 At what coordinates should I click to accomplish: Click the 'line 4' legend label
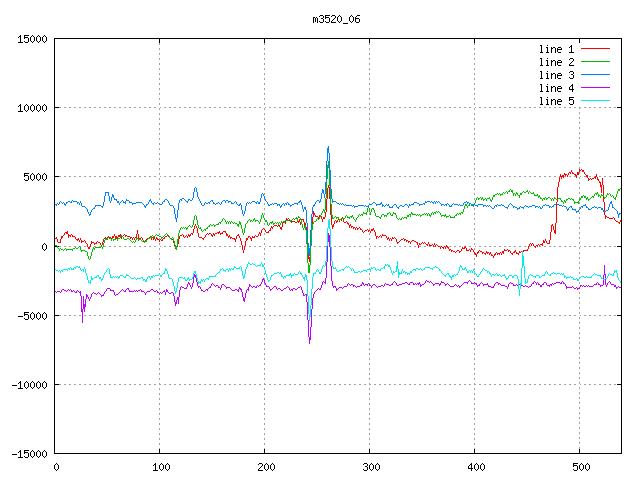(x=556, y=88)
